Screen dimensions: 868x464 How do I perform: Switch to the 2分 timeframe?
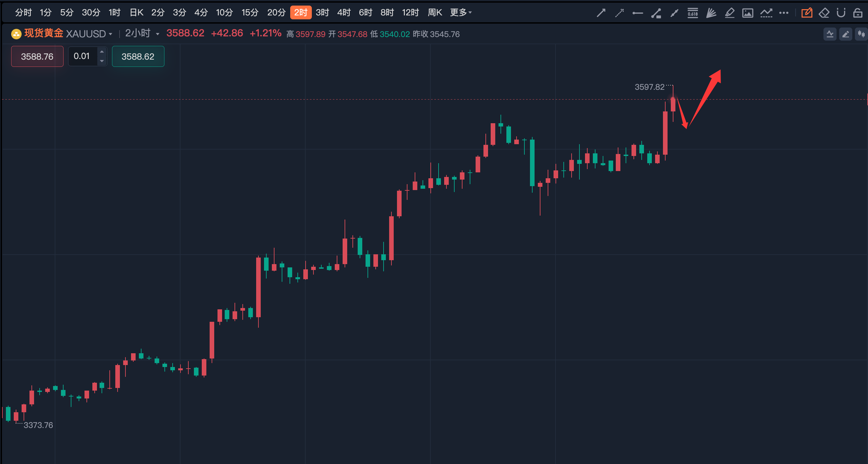coord(158,13)
